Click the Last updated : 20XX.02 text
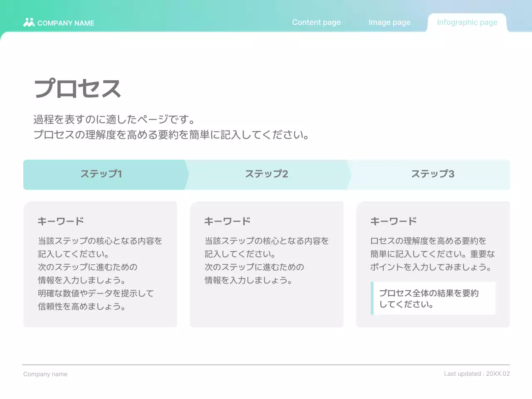This screenshot has width=532, height=399. pos(477,374)
